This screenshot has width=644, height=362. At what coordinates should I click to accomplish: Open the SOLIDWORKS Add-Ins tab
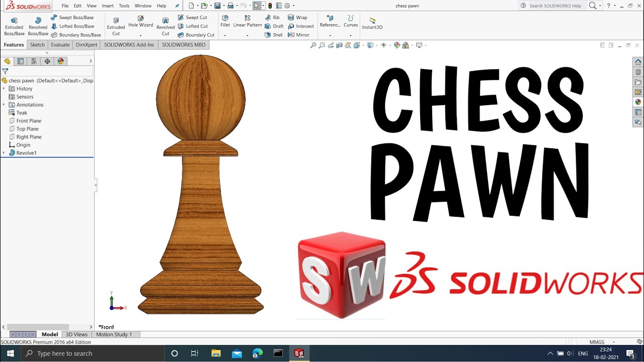[129, 45]
